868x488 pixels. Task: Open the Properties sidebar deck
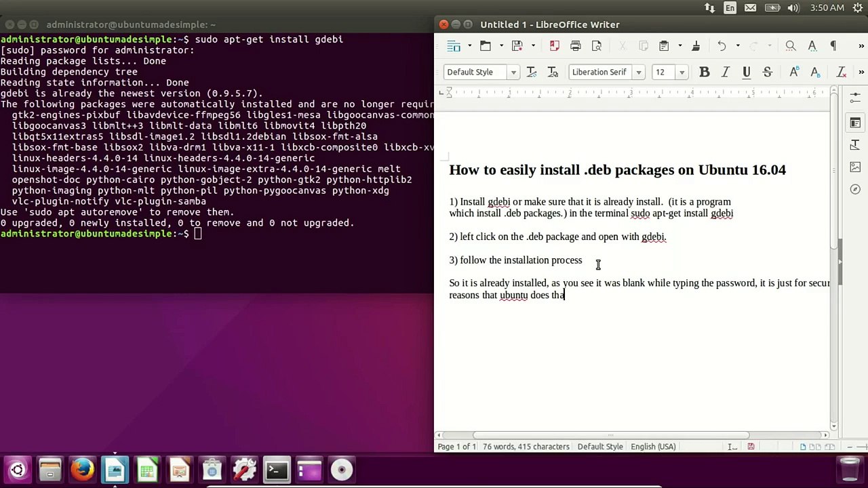point(855,123)
